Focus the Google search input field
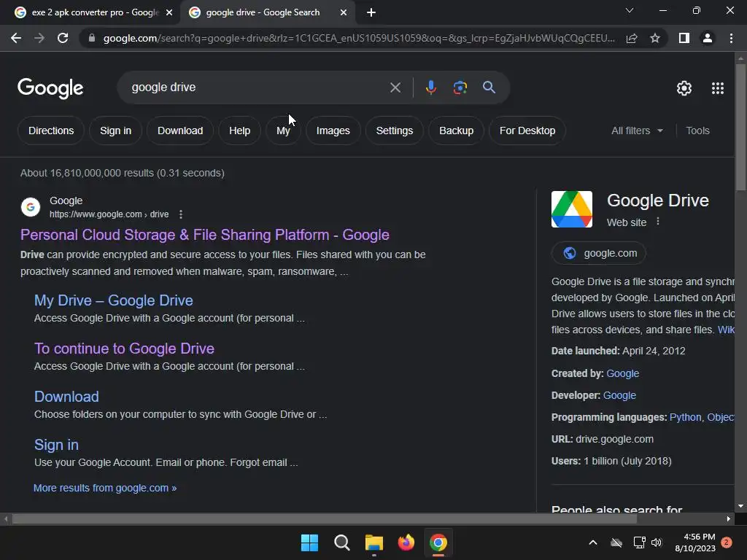Screen dimensions: 747x560 pos(258,87)
